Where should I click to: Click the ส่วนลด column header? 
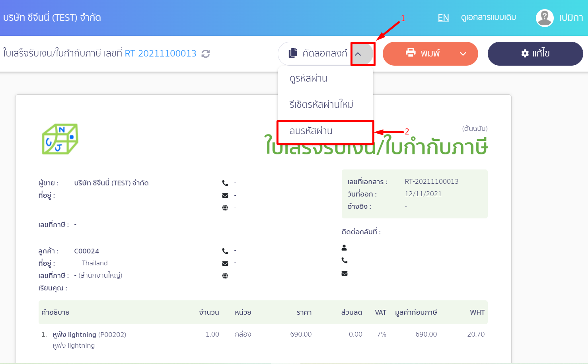352,312
